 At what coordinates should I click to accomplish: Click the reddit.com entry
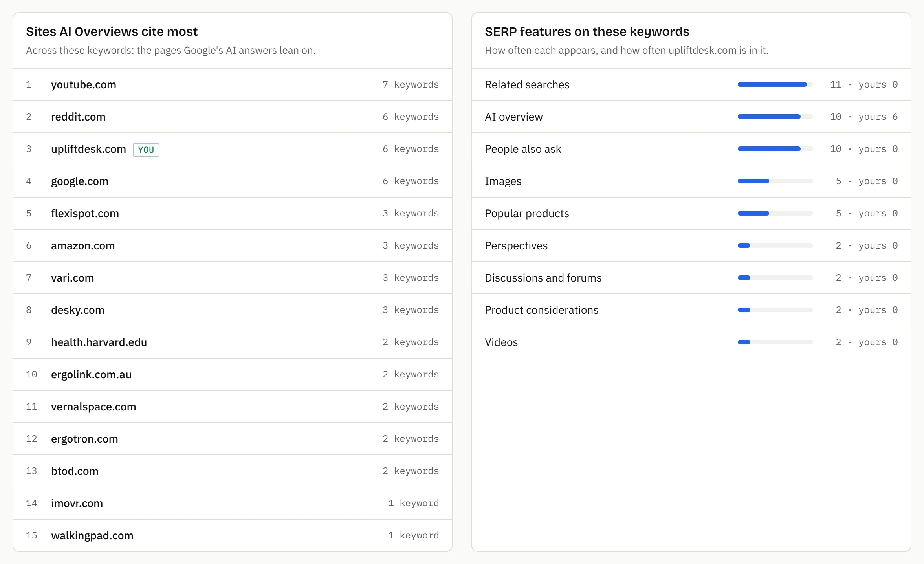[x=233, y=117]
